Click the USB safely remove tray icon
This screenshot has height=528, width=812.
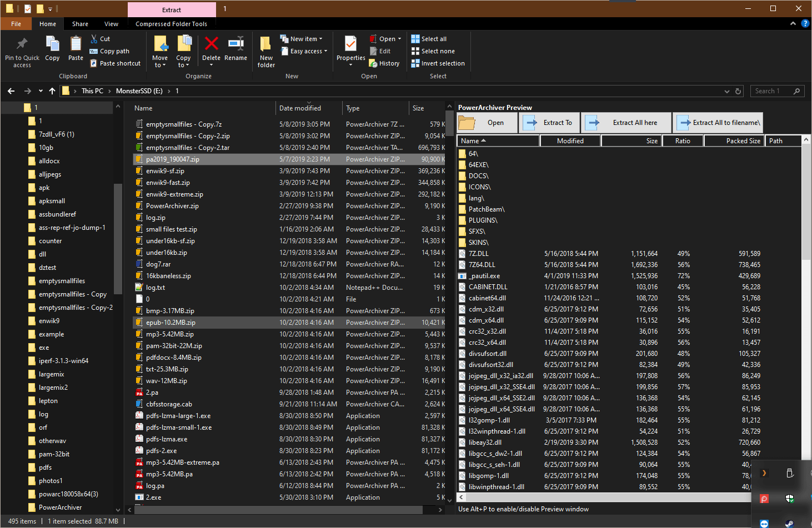click(789, 473)
